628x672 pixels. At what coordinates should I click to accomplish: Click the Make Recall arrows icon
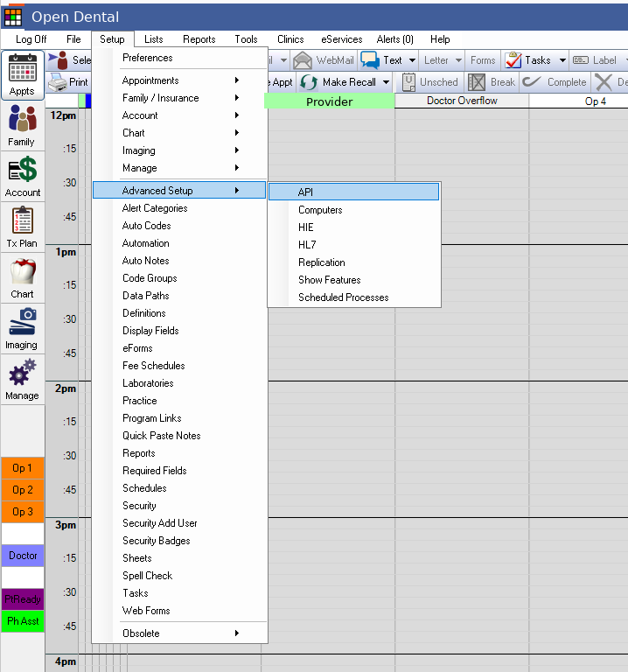(309, 82)
